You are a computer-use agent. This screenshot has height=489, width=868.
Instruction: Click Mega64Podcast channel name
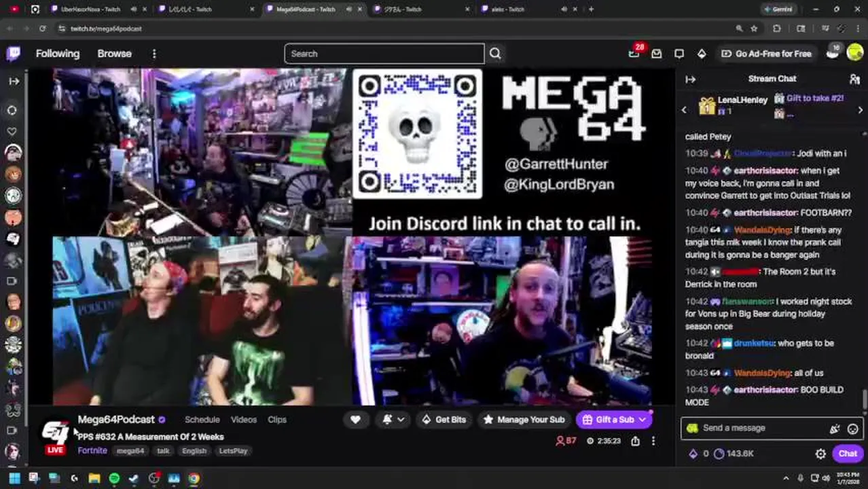[116, 420]
